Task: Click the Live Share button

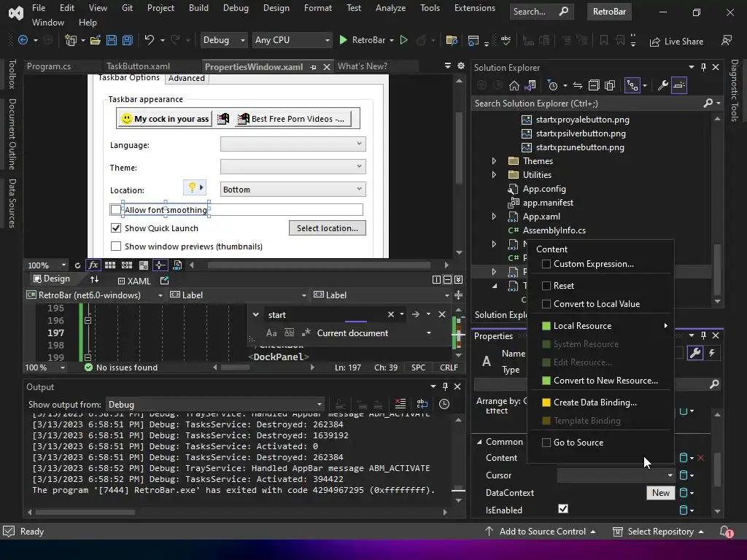Action: tap(676, 42)
